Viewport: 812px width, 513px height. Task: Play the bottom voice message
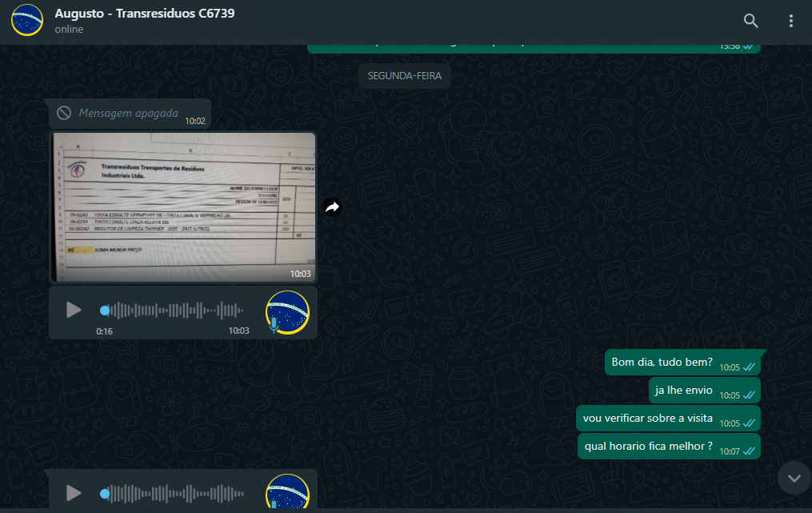tap(74, 493)
